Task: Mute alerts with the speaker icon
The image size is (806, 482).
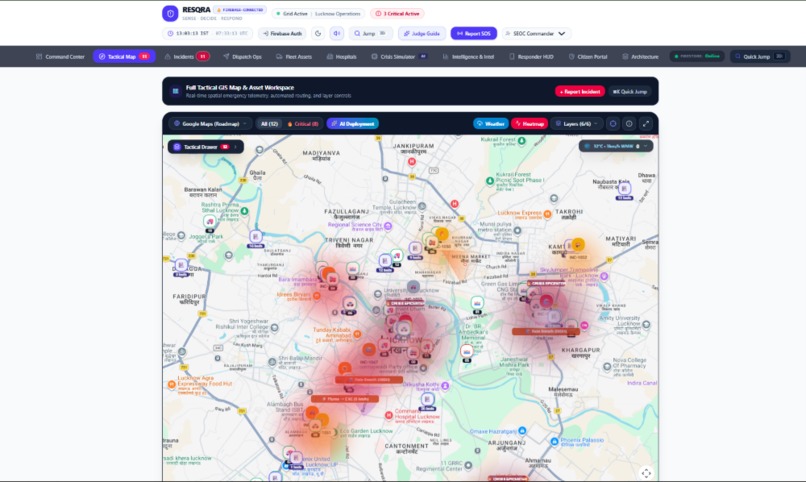Action: point(337,33)
